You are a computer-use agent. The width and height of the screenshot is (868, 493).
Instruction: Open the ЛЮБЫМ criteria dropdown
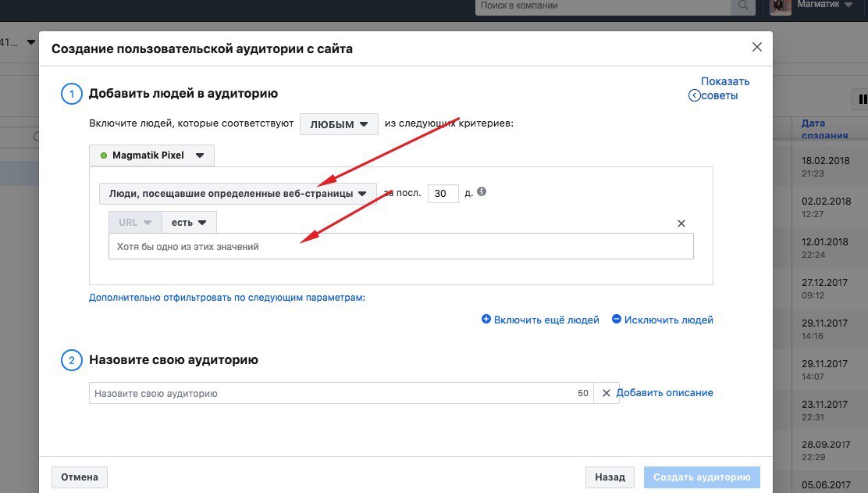[x=339, y=124]
